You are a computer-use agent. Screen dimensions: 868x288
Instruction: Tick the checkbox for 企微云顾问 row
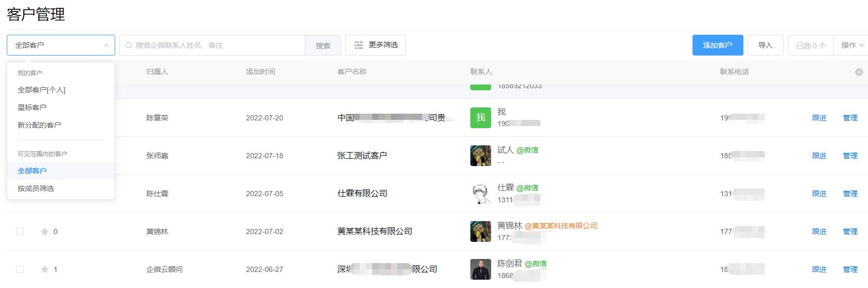[20, 269]
